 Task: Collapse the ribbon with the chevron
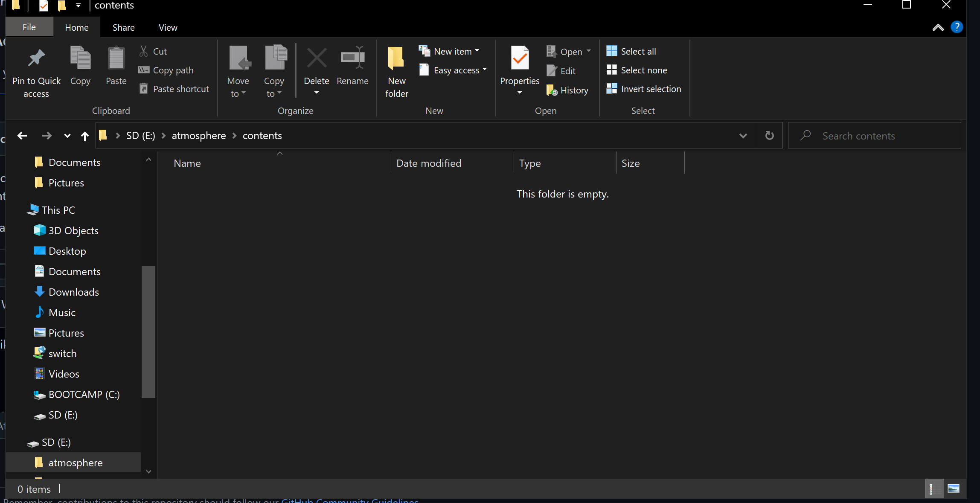(938, 28)
